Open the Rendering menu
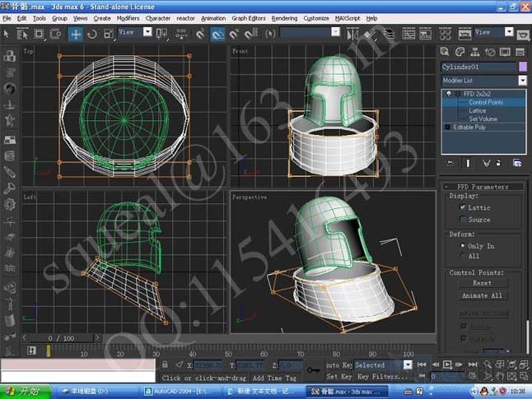The image size is (532, 399). point(284,18)
